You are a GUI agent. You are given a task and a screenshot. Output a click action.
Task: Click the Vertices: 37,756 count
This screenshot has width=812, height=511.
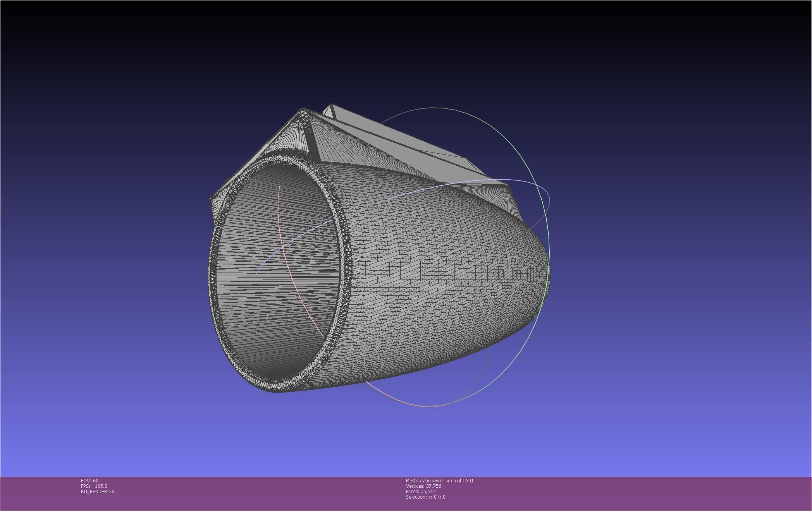tap(423, 486)
